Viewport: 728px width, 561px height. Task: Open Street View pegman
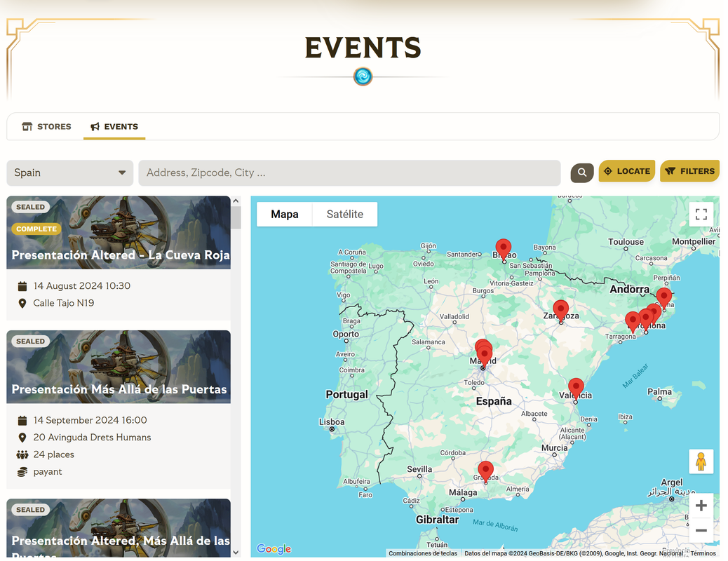(x=701, y=461)
